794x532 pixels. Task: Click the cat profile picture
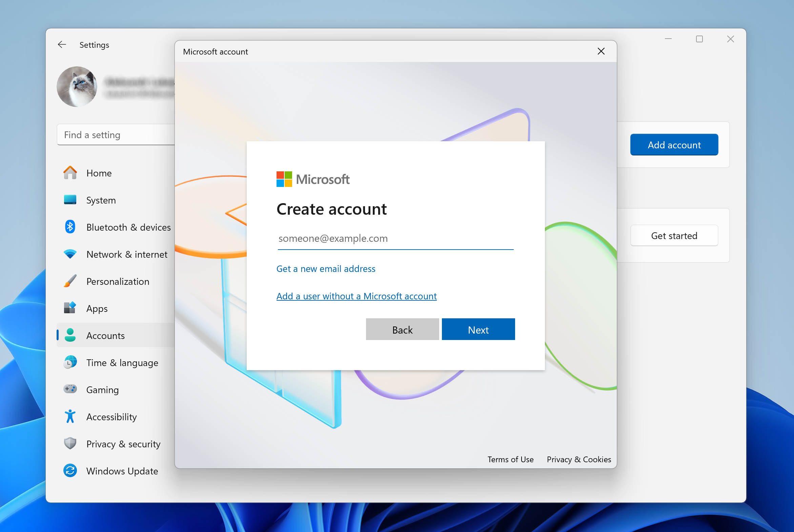(77, 86)
